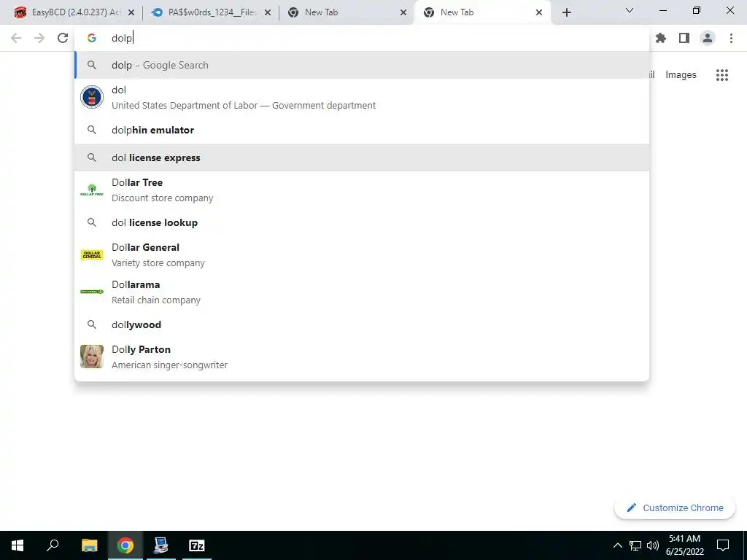Choose the Dolly Parton suggestion

[362, 357]
